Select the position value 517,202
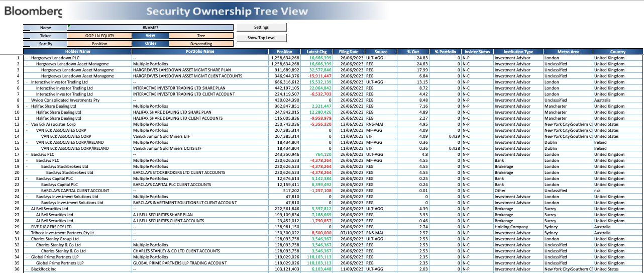The height and width of the screenshot is (273, 644). pos(284,191)
